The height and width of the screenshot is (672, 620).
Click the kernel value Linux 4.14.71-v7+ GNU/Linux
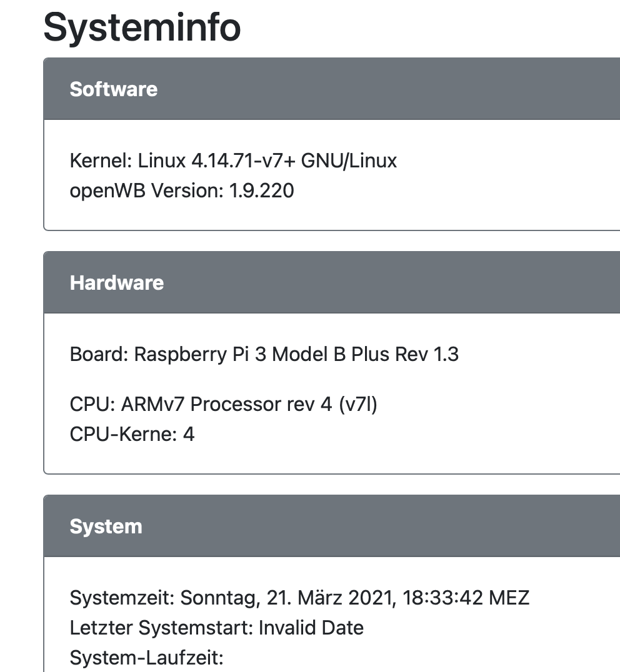pyautogui.click(x=267, y=161)
